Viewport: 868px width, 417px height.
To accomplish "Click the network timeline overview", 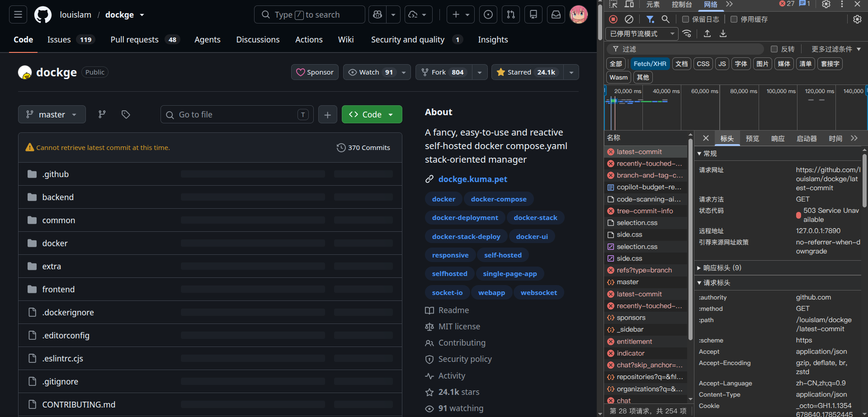I will (736, 108).
